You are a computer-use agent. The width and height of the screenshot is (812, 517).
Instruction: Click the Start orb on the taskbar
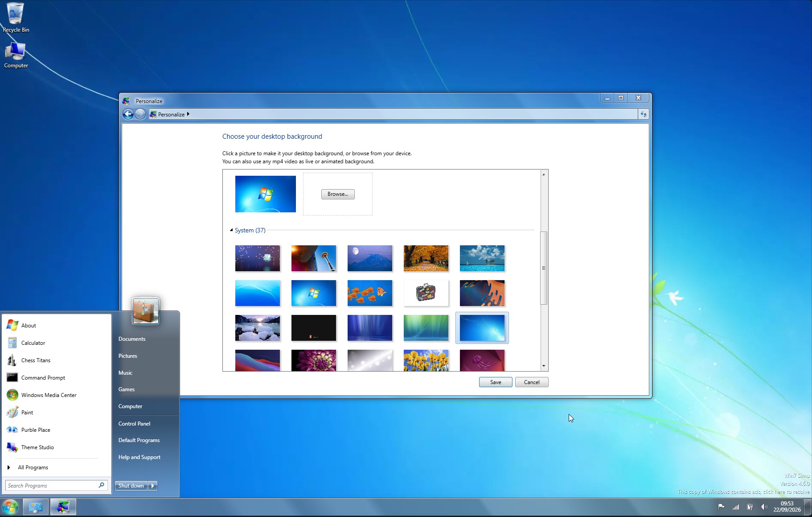pos(10,507)
